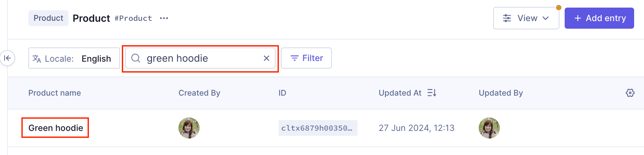Collapse the sidebar with the arrow icon
This screenshot has height=155, width=644.
coord(7,58)
